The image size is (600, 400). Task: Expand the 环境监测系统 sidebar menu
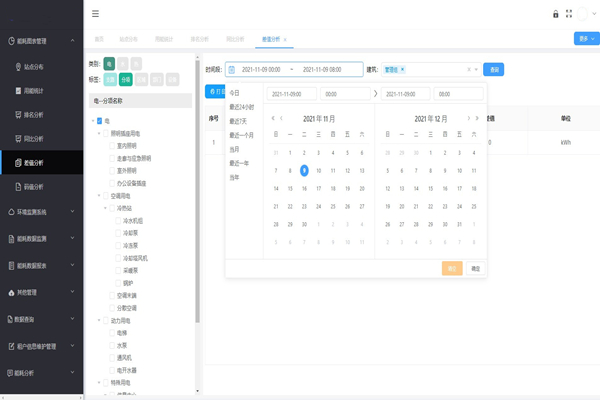[40, 212]
